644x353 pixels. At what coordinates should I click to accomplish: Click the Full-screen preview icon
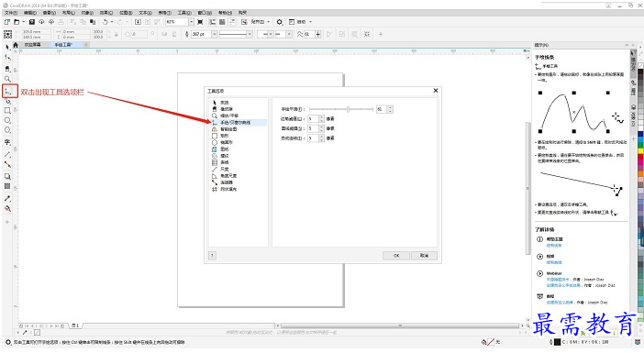click(200, 22)
